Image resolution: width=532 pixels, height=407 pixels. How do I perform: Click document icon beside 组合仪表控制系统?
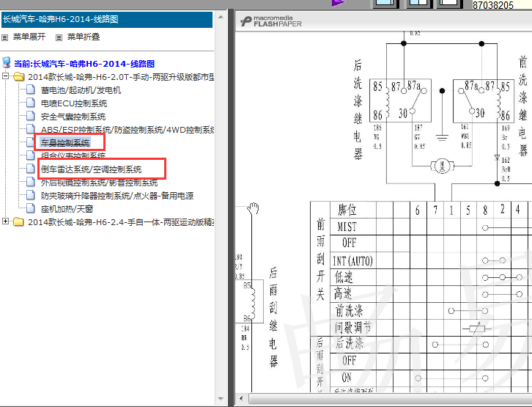[x=31, y=155]
